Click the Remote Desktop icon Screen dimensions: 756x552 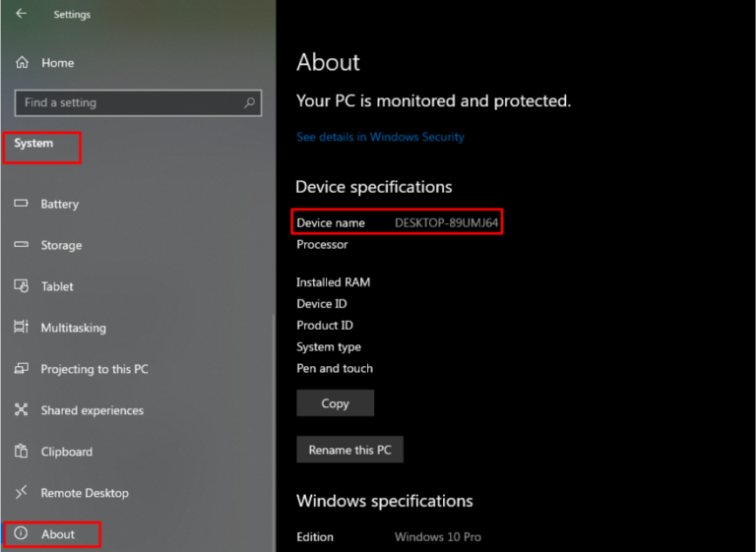pyautogui.click(x=22, y=493)
